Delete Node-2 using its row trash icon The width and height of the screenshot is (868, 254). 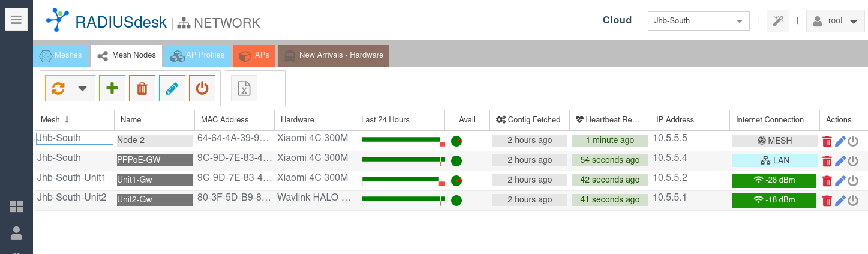(x=827, y=141)
